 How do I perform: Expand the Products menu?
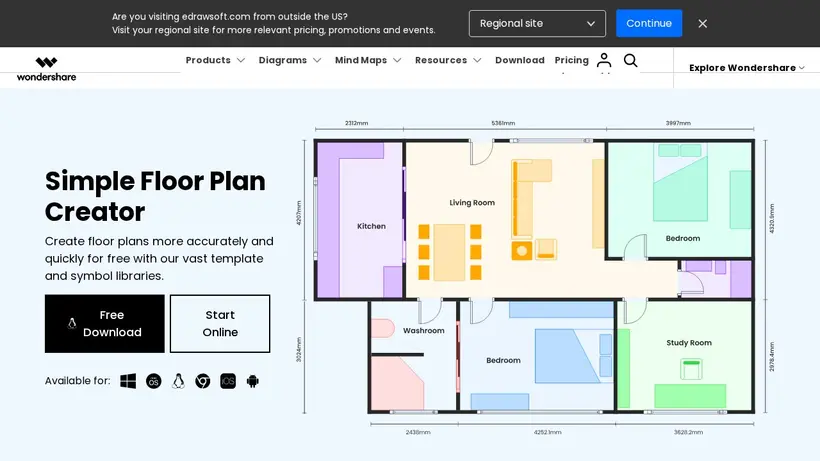click(215, 60)
